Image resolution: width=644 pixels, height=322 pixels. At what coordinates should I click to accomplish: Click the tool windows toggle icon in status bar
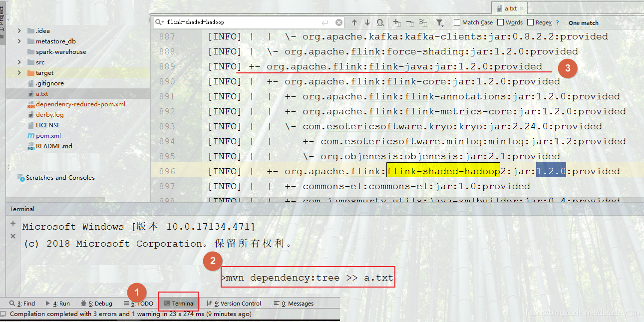point(3,314)
